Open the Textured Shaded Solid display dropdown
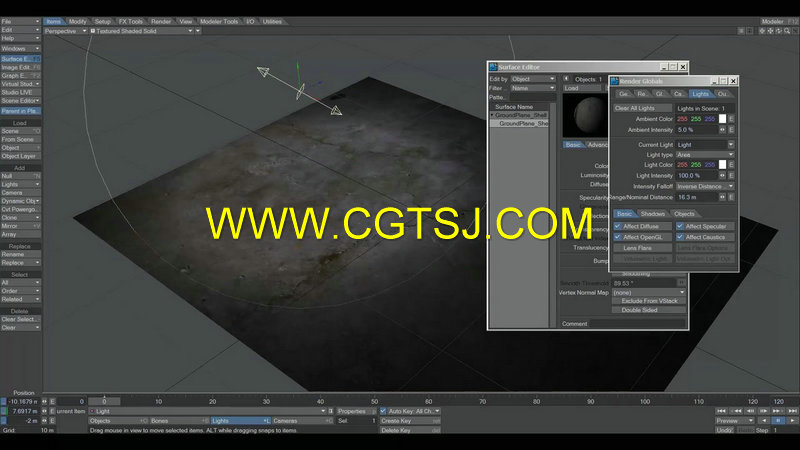Image resolution: width=800 pixels, height=450 pixels. pos(141,31)
